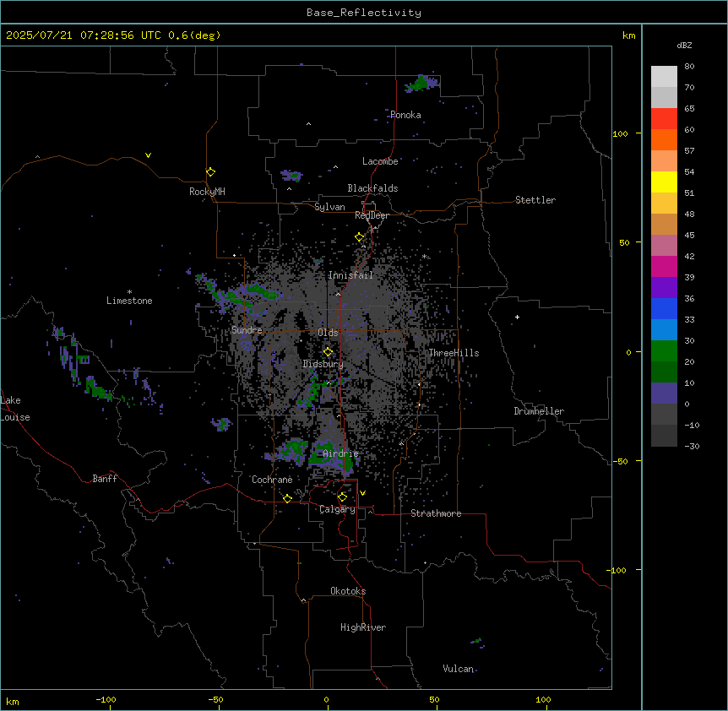Click the ThreeHills town label
728x711 pixels.
[x=454, y=353]
